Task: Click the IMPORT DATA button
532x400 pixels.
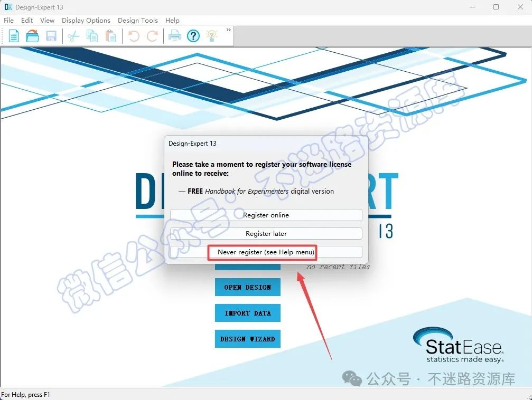Action: pos(248,313)
